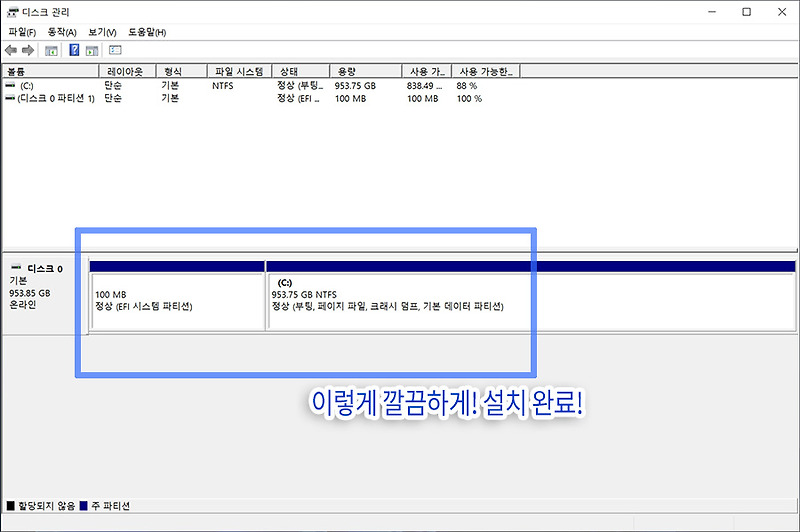Click the 디스크 0 disk icon in lower pane

(16, 267)
